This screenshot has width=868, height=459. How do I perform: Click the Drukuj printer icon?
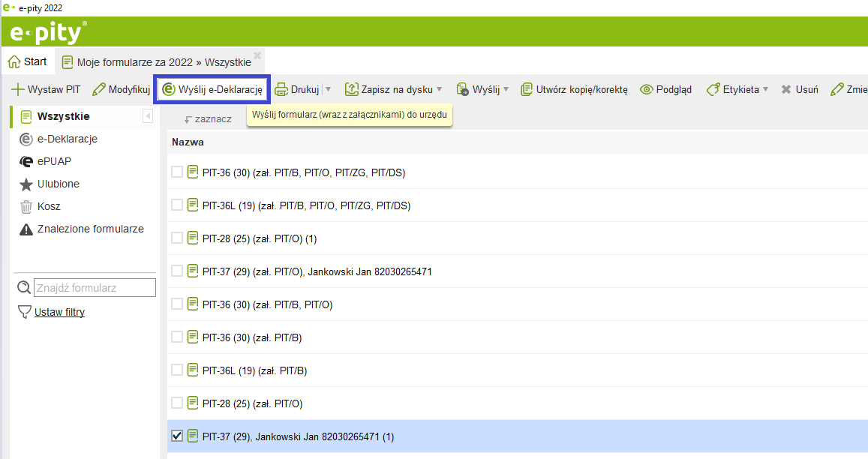click(x=281, y=89)
